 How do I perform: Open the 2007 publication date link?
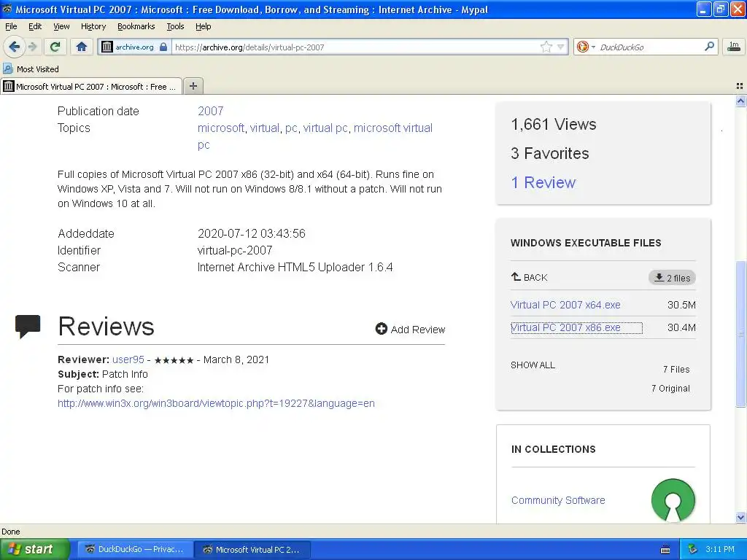[210, 111]
